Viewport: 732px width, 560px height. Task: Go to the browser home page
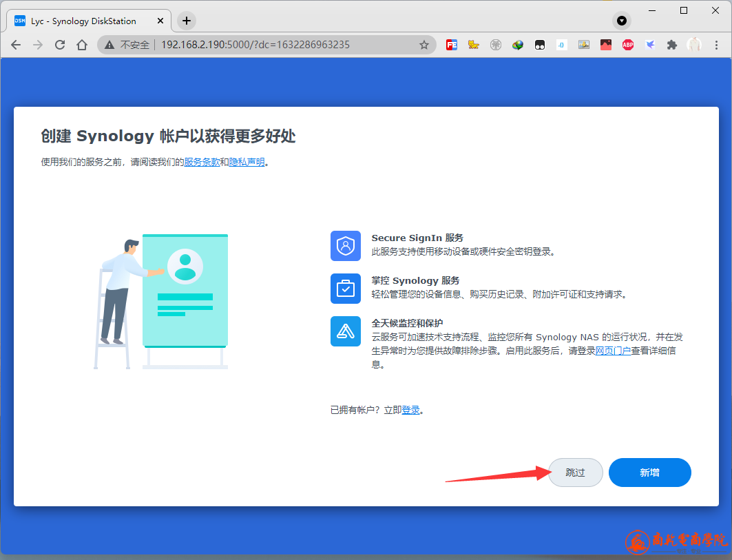click(x=82, y=45)
